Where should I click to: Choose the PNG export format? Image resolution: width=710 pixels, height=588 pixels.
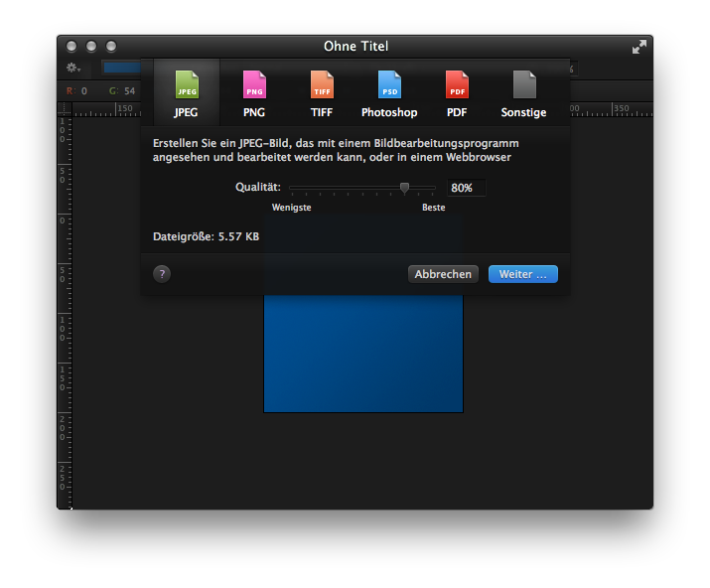click(254, 85)
